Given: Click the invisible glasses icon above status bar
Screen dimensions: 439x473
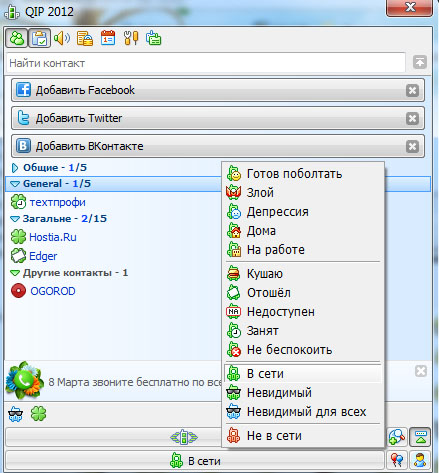Looking at the screenshot, I should click(15, 414).
